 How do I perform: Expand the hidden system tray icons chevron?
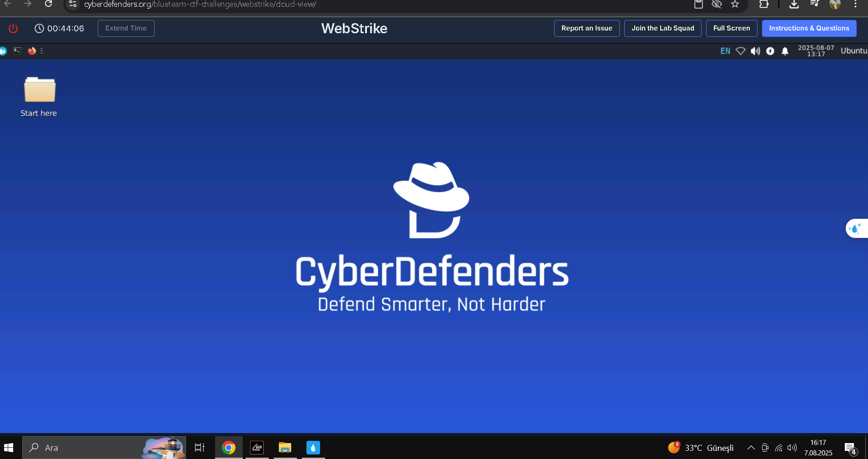pyautogui.click(x=751, y=448)
